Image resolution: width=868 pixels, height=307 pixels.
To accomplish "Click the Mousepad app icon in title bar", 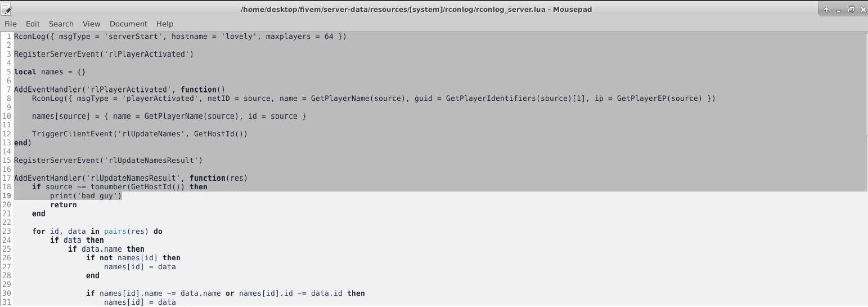I will coord(7,9).
